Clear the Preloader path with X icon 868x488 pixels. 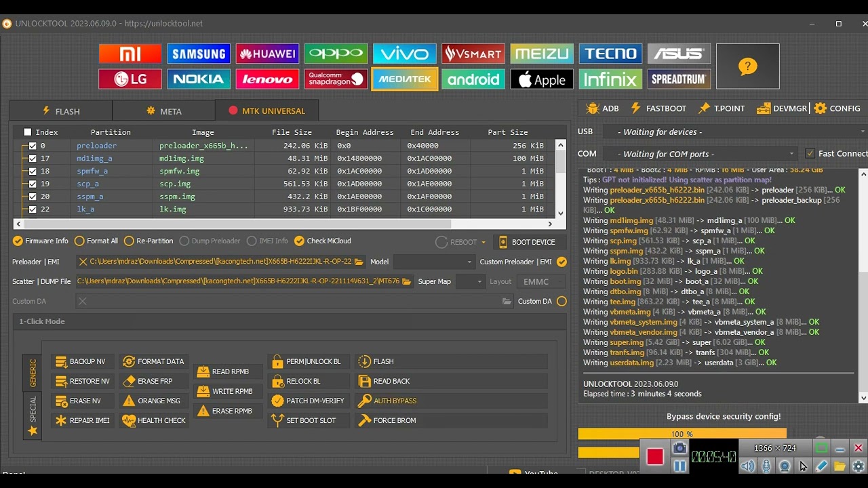point(83,262)
